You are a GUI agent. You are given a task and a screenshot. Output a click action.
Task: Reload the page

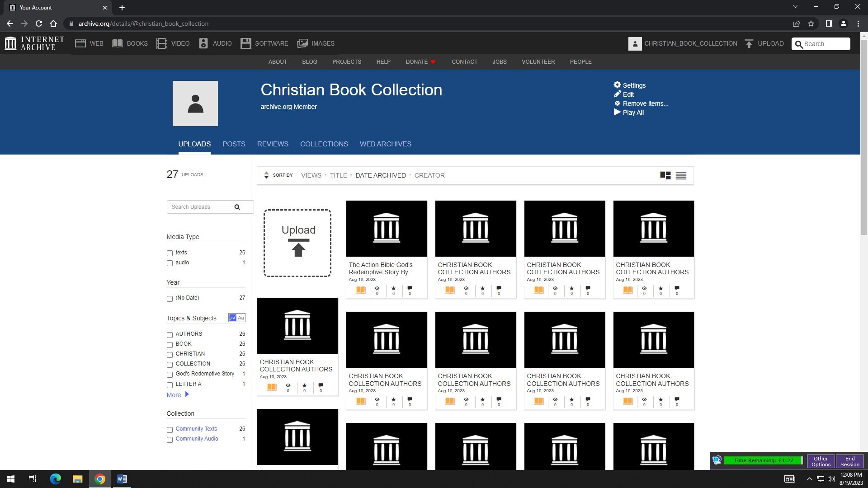(39, 23)
